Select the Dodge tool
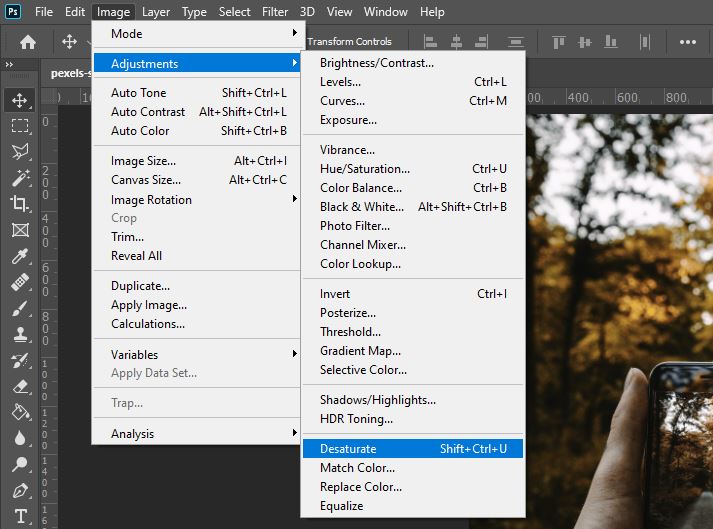This screenshot has width=713, height=529. 20,464
